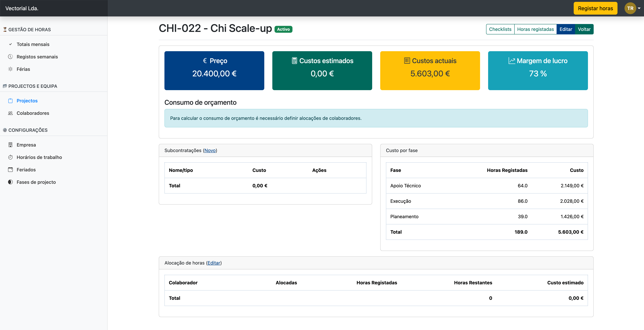
Task: Open the TR user avatar menu
Action: point(630,8)
